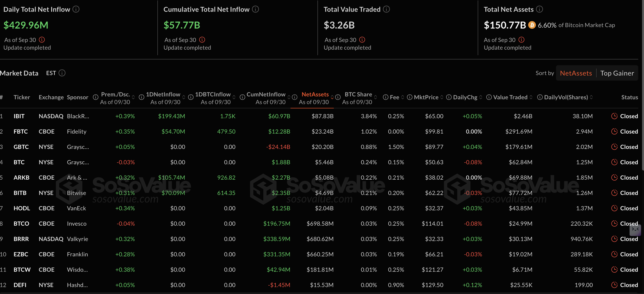Toggle sort arrows on DailyChg column
The height and width of the screenshot is (294, 644).
[x=481, y=97]
